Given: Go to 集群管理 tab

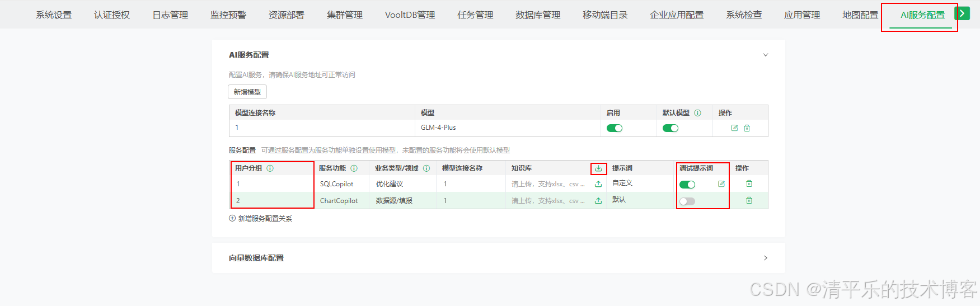Looking at the screenshot, I should pyautogui.click(x=345, y=15).
